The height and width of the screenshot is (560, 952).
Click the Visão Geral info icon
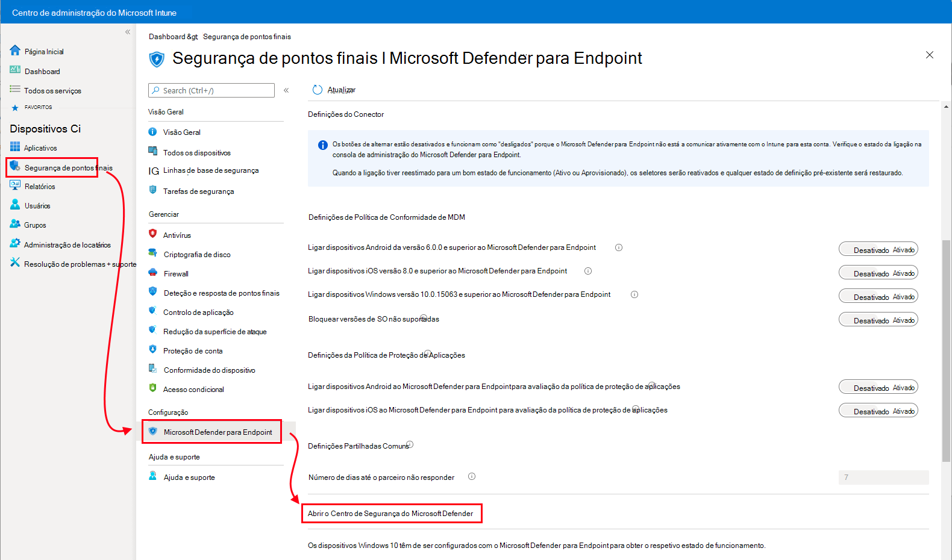152,132
